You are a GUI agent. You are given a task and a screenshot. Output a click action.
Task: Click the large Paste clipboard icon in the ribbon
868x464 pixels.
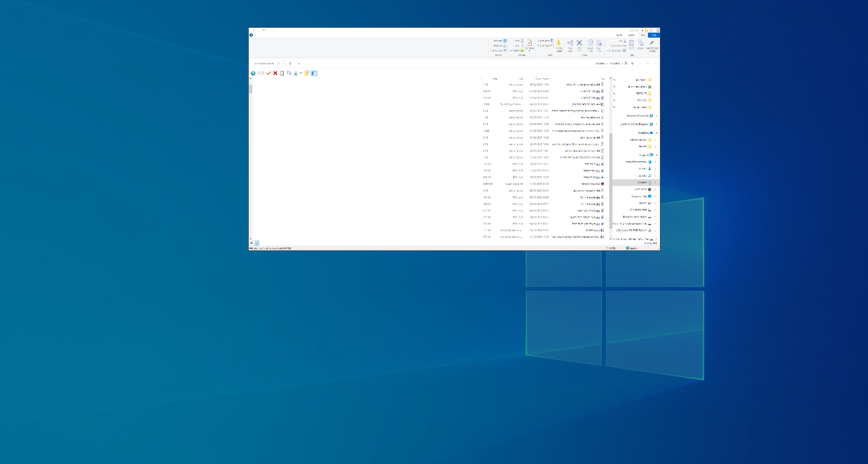point(632,43)
